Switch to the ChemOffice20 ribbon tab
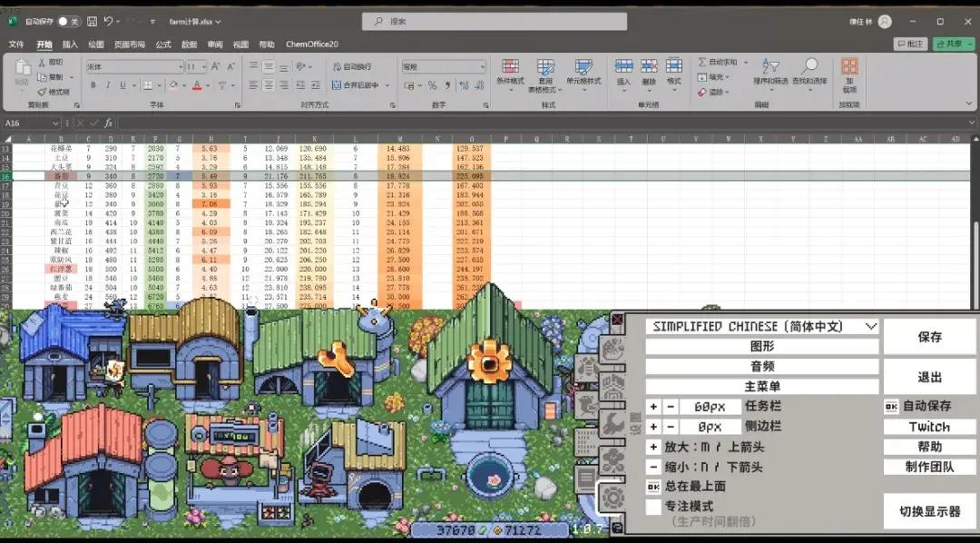 311,44
